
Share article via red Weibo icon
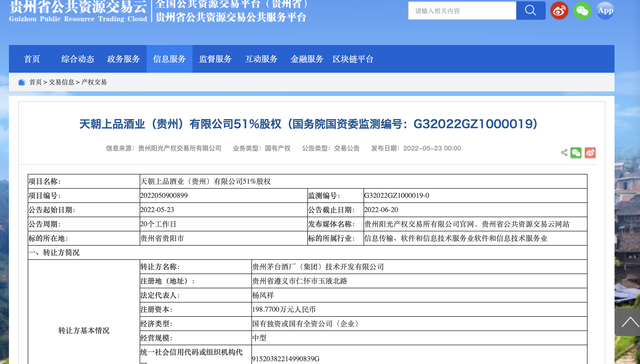click(x=590, y=153)
